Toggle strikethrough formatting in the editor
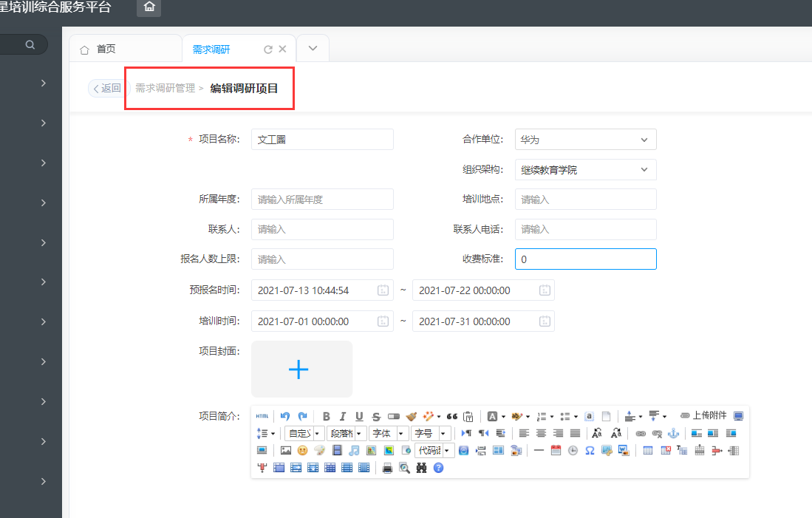 [x=376, y=416]
